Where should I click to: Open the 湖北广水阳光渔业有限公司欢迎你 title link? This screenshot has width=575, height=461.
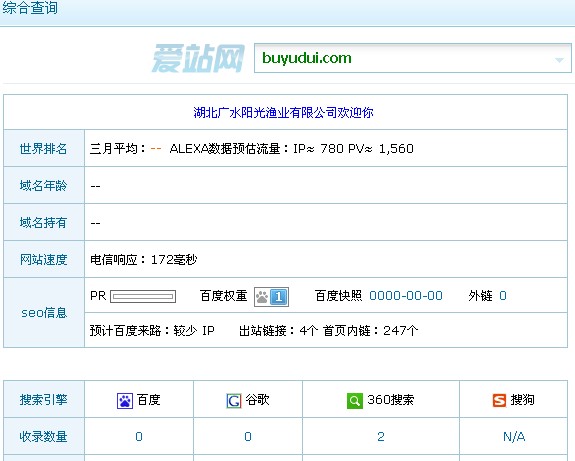(x=283, y=113)
